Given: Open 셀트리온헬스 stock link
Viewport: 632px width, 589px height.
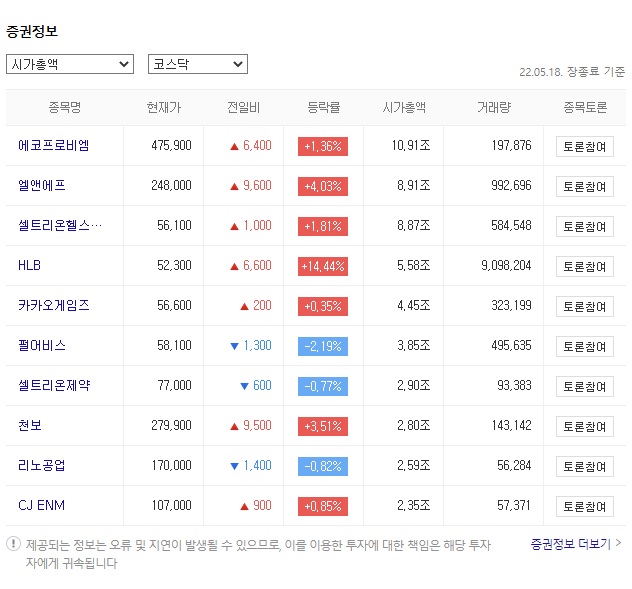Looking at the screenshot, I should pyautogui.click(x=60, y=225).
